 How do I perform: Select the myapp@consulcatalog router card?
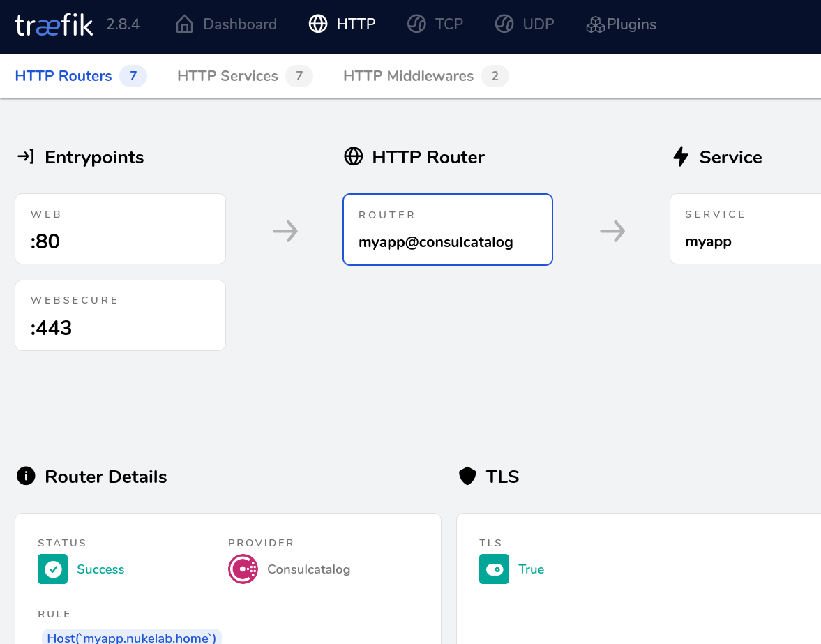(x=447, y=230)
